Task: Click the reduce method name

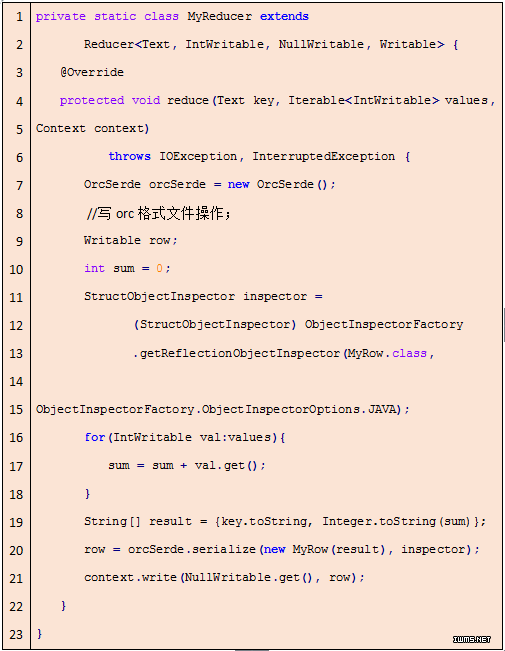Action: click(188, 100)
